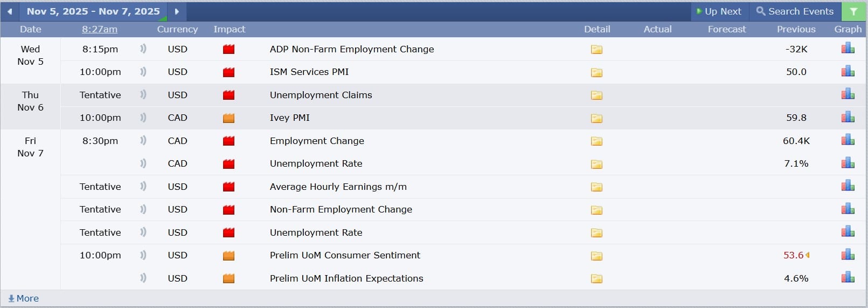Click revised previous value 53.6
Viewport: 868px width, 308px height.
793,255
